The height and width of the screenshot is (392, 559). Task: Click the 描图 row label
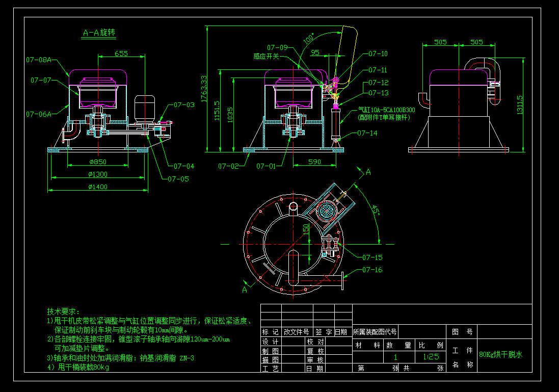(x=271, y=360)
